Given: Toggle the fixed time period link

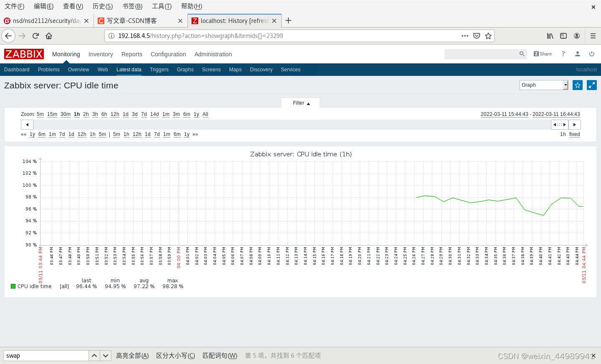Looking at the screenshot, I should pyautogui.click(x=574, y=134).
